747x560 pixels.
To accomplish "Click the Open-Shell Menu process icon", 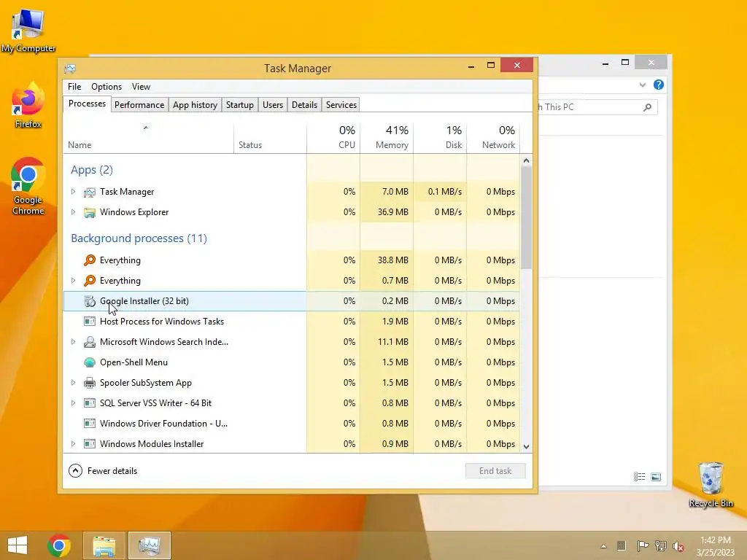I will pyautogui.click(x=90, y=362).
